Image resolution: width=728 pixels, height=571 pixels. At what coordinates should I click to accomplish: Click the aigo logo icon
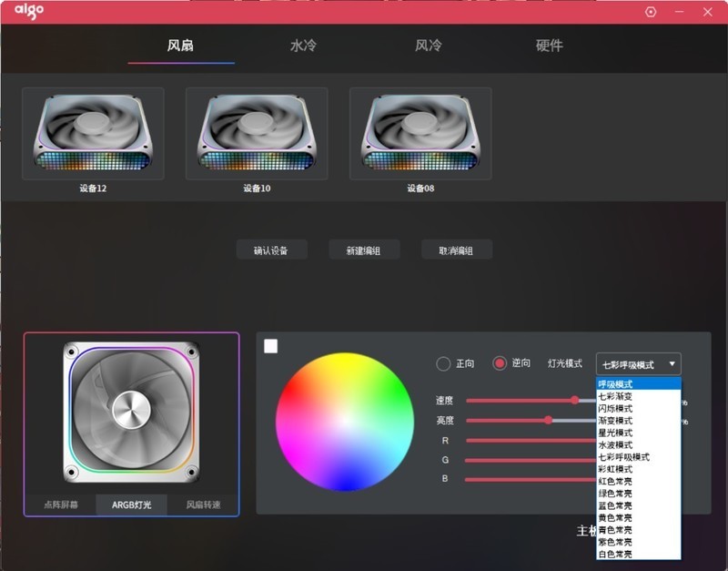[27, 12]
